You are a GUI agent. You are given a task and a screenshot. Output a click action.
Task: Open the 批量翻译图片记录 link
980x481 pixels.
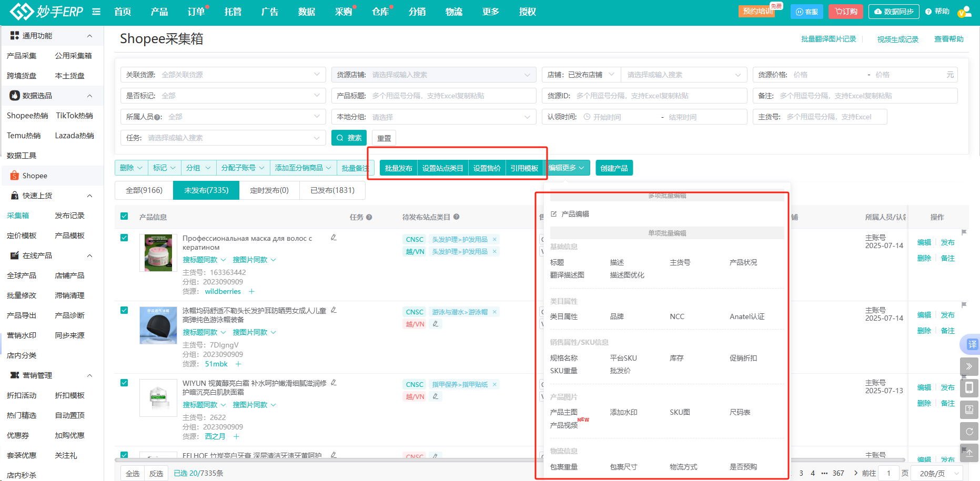(x=828, y=39)
